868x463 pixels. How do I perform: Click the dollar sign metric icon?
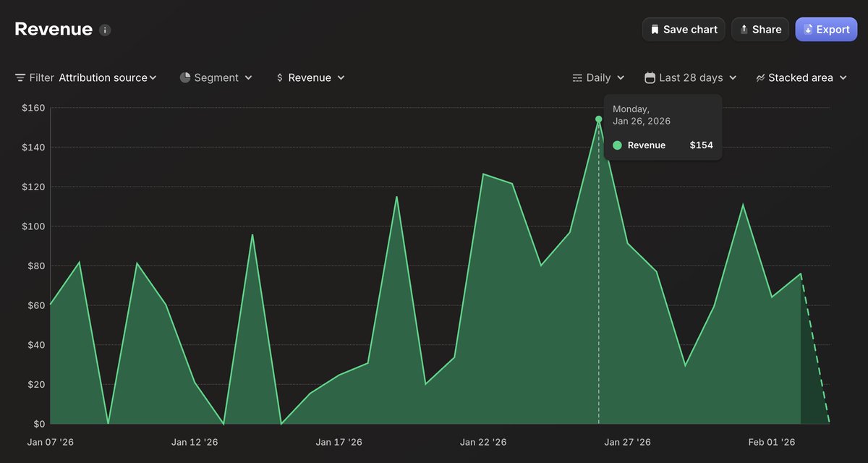(280, 77)
